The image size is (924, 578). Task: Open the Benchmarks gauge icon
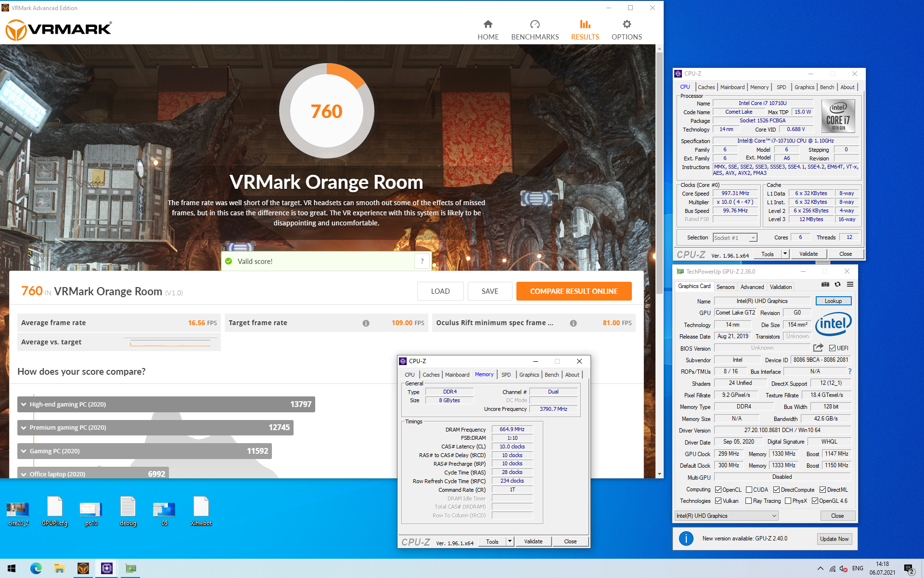point(535,24)
